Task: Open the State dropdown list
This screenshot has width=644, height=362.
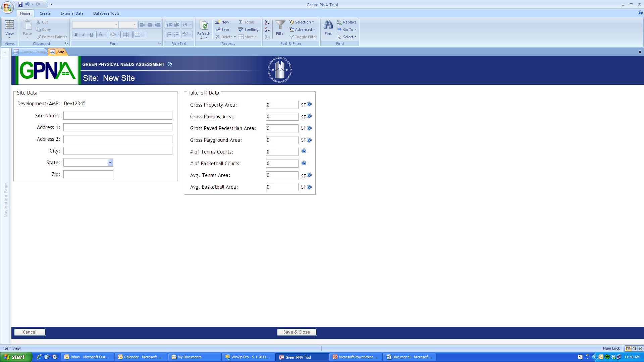Action: click(110, 163)
